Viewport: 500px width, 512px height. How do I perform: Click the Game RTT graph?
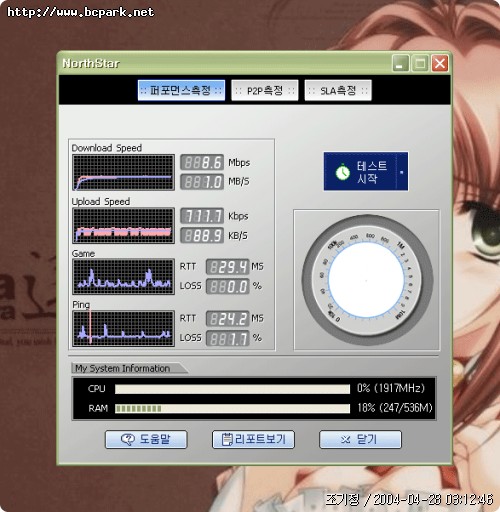click(x=123, y=277)
